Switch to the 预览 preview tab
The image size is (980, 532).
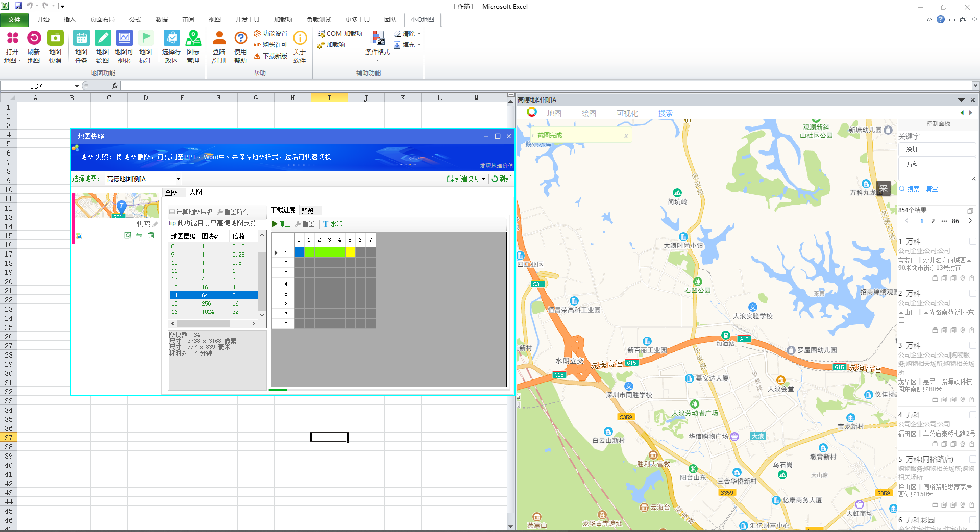308,211
